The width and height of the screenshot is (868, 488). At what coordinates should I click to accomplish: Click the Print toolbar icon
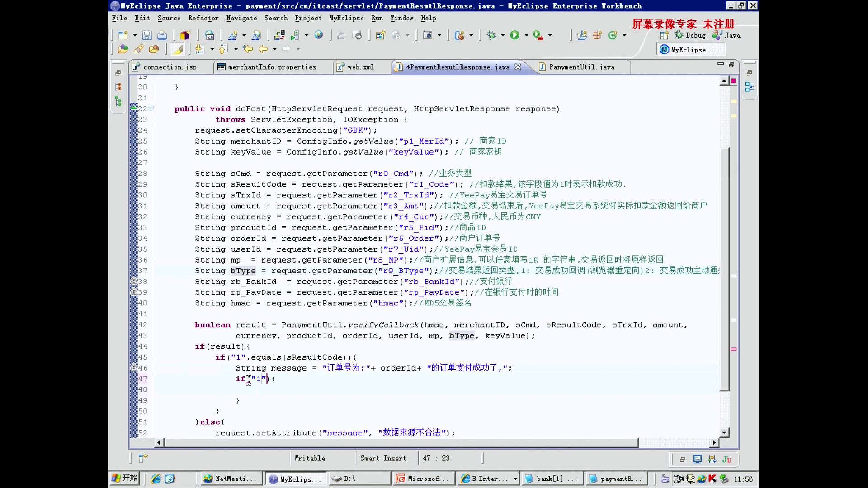(162, 35)
